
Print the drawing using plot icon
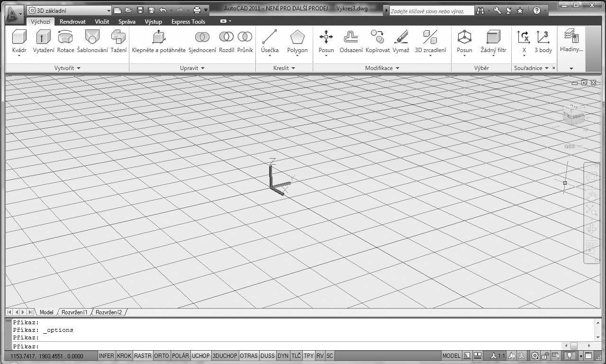click(x=197, y=10)
